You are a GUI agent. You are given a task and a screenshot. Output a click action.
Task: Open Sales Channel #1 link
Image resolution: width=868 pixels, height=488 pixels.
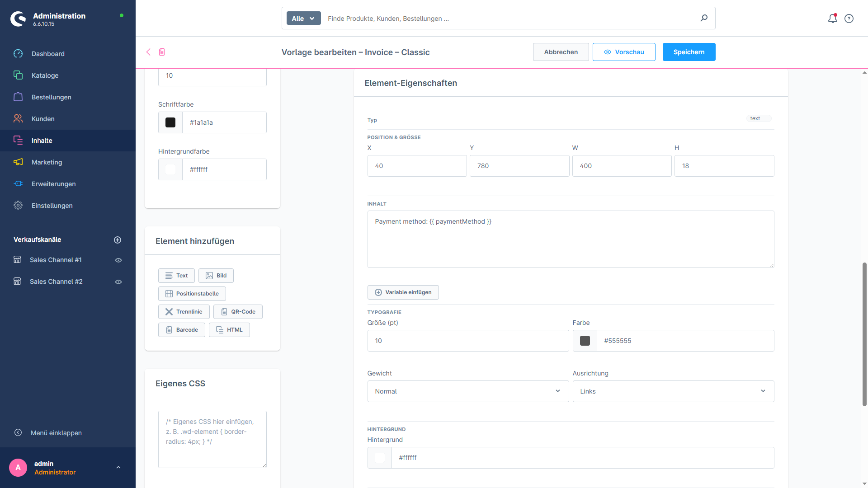coord(56,260)
